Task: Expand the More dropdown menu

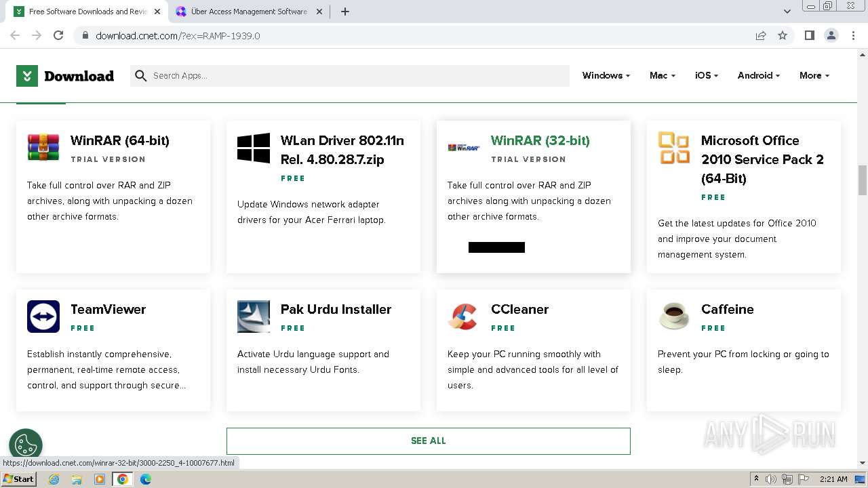Action: point(814,75)
